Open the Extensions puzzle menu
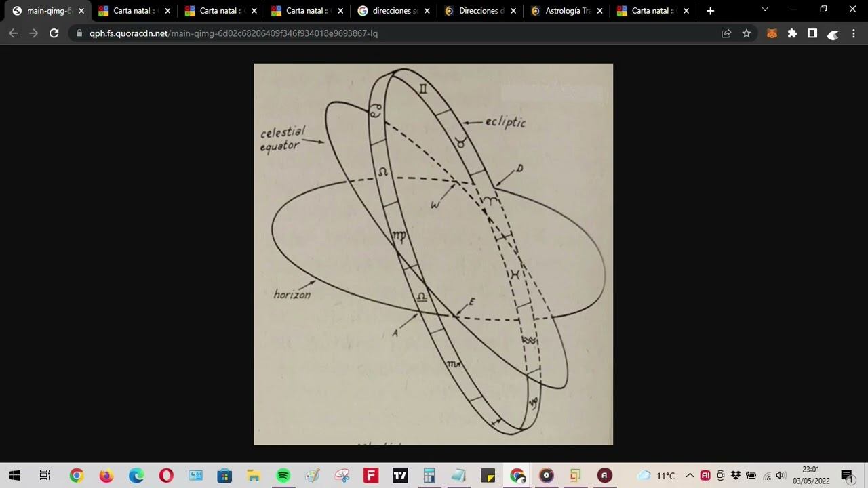The image size is (868, 488). pyautogui.click(x=792, y=33)
